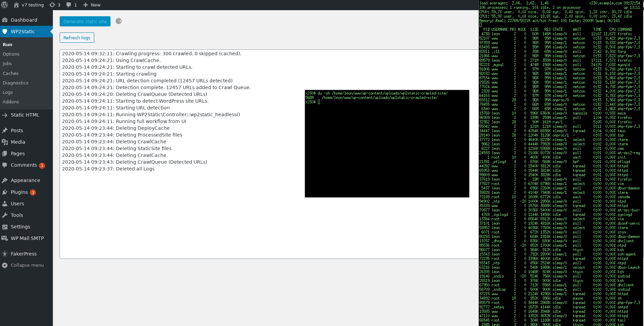Click the Dashboard icon in the sidebar

(5, 20)
